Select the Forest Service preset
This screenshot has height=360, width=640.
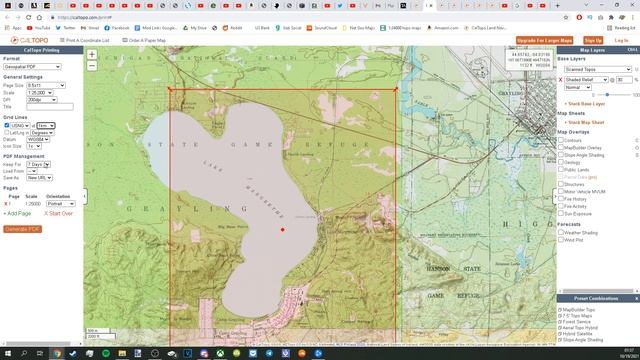click(x=573, y=322)
